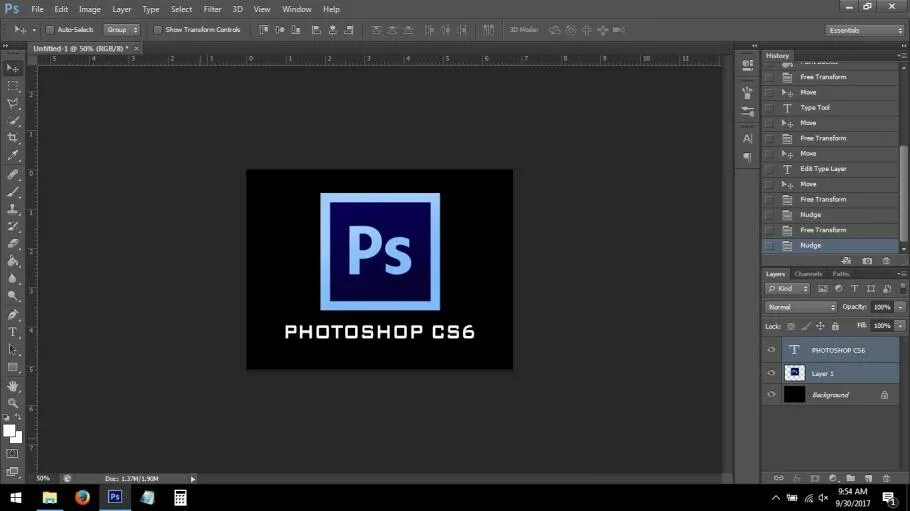Select the Spot Healing Brush tool
Image resolution: width=910 pixels, height=511 pixels.
click(x=12, y=174)
